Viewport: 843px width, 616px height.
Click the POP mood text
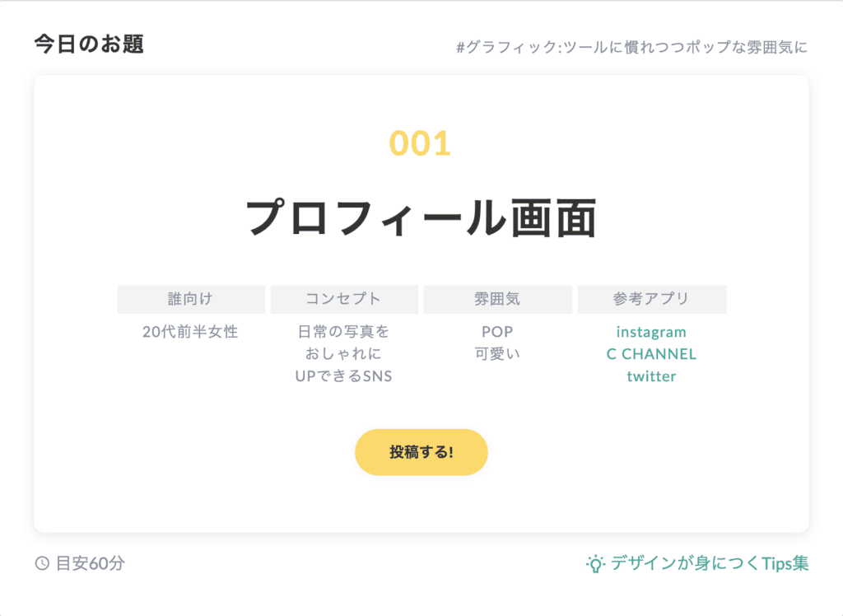[x=497, y=332]
